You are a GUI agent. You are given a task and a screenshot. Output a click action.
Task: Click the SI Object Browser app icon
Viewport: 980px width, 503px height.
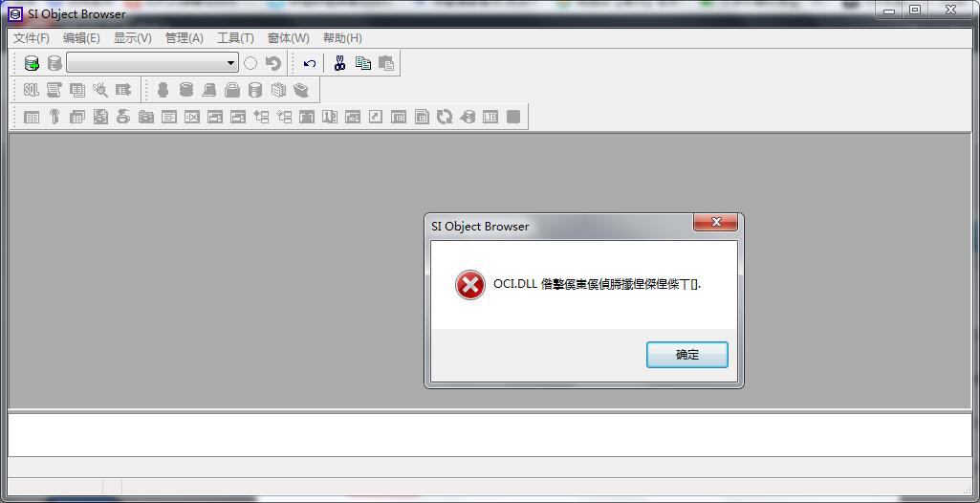tap(15, 13)
